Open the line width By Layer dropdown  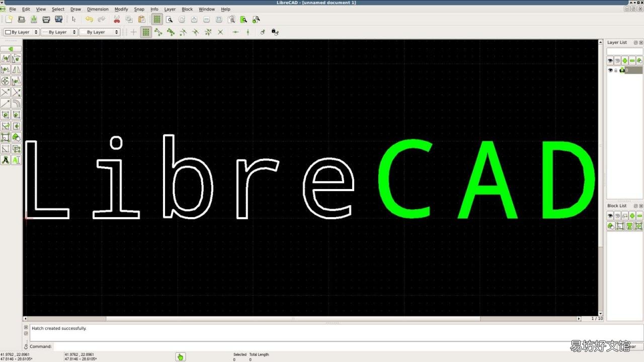(59, 32)
